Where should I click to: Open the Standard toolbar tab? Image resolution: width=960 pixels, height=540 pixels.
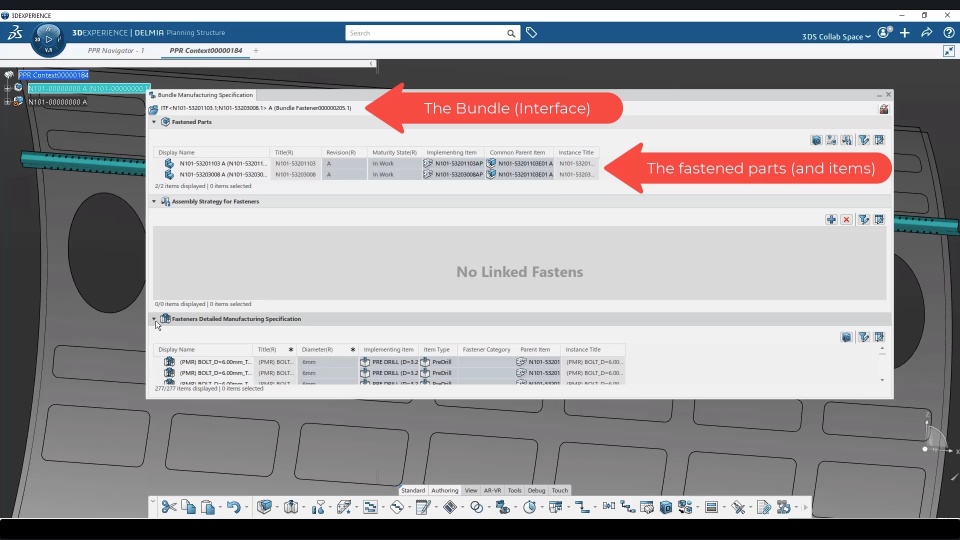click(x=413, y=490)
